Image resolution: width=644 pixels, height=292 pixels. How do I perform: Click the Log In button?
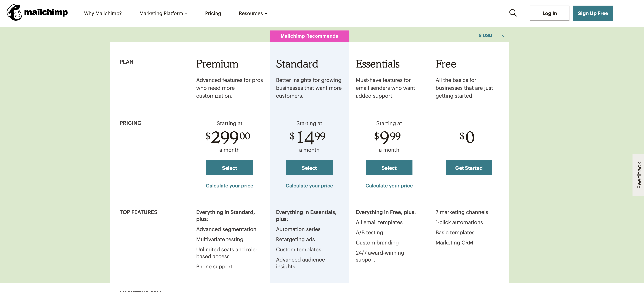[x=549, y=13]
